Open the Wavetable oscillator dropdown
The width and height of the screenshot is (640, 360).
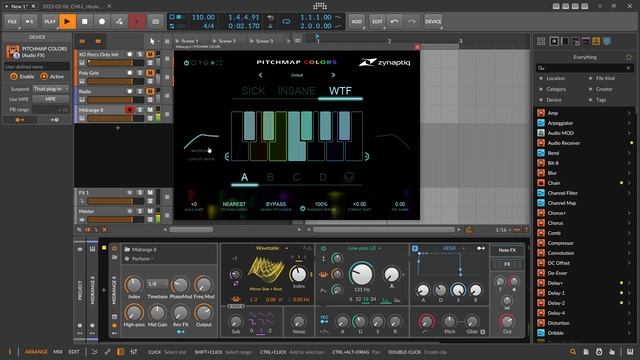coord(271,248)
